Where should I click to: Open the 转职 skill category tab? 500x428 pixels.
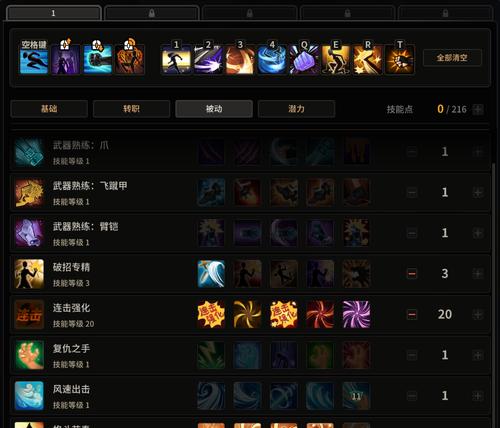tap(131, 109)
